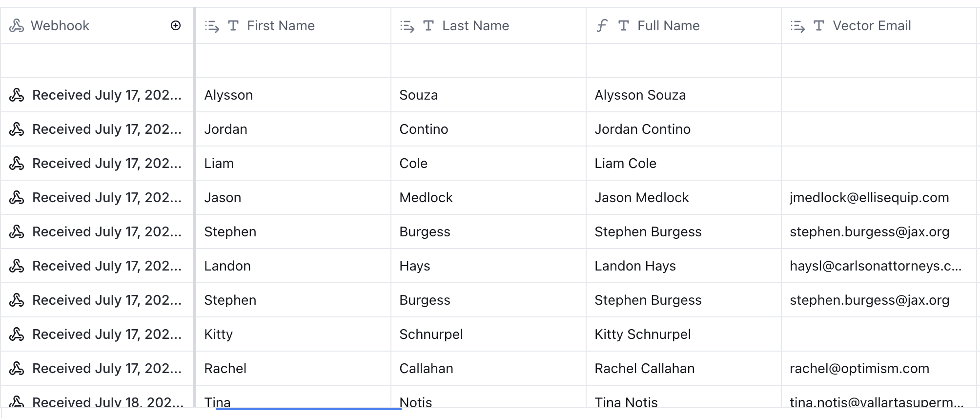Open the jmedlock@ellisequip.com email cell
The image size is (980, 418).
click(879, 198)
